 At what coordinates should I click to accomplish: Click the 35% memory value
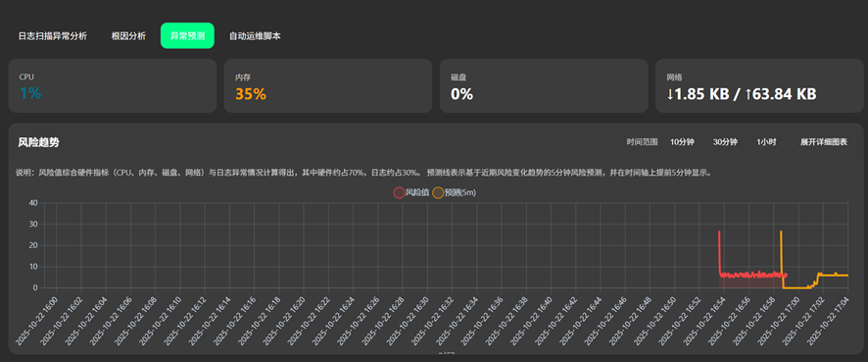[x=251, y=94]
